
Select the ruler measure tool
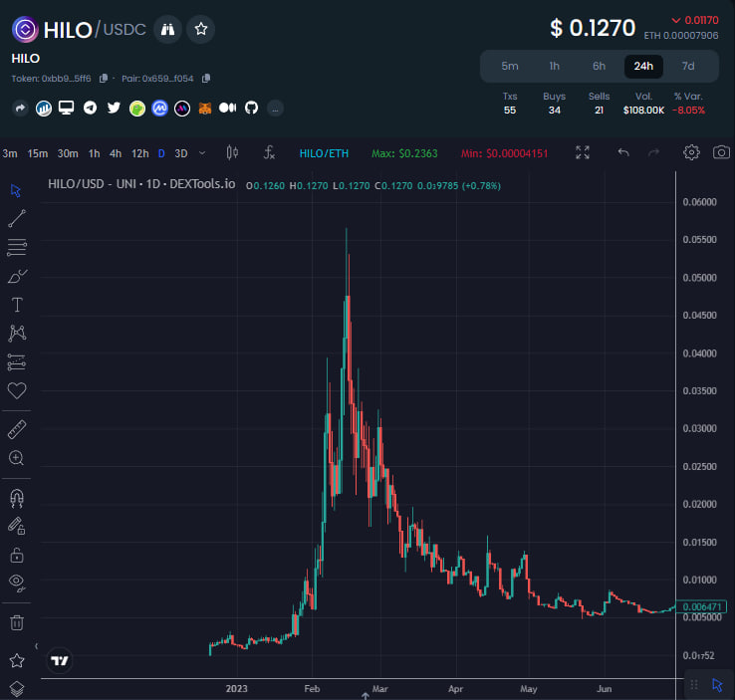click(x=17, y=429)
